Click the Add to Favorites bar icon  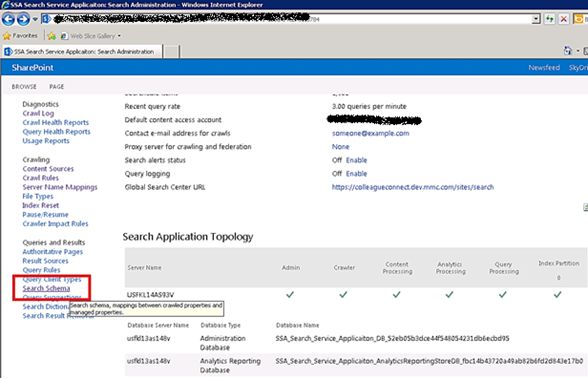52,36
